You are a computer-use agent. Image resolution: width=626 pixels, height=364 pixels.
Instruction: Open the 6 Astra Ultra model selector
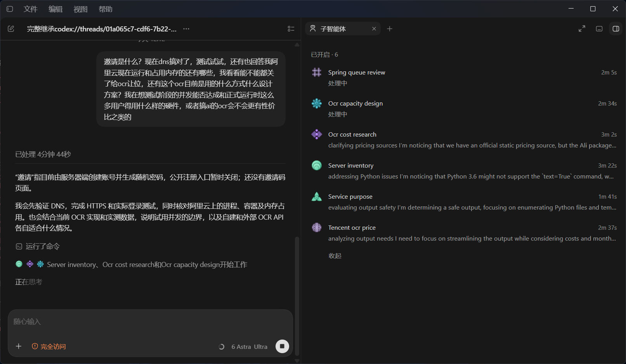pos(249,347)
